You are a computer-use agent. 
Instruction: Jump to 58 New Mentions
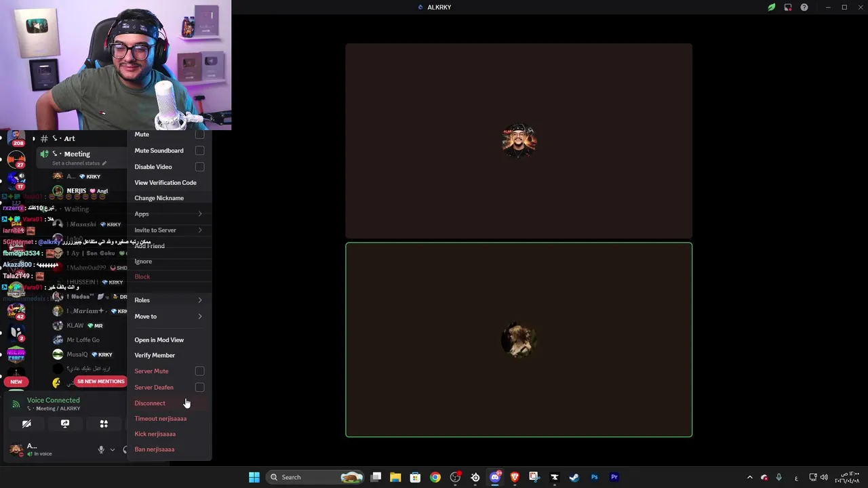click(x=100, y=382)
